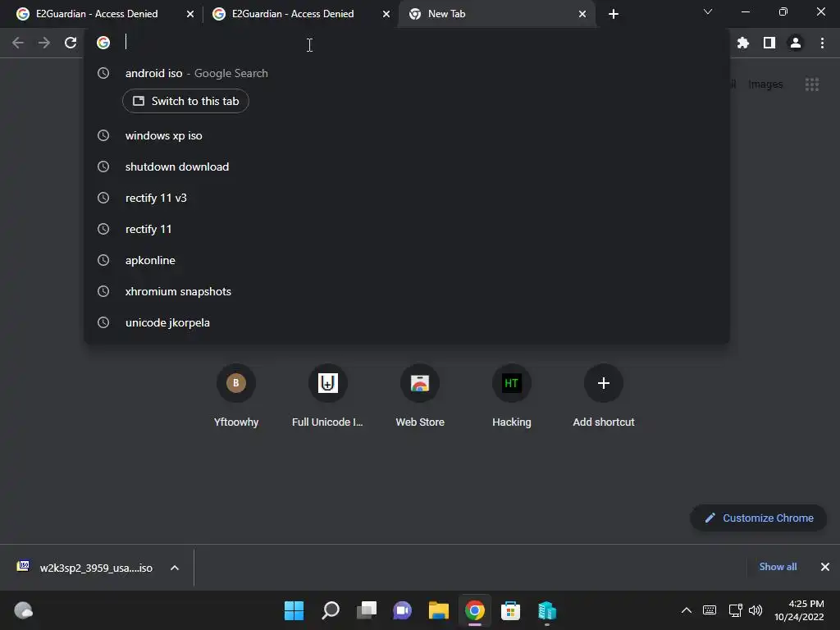840x630 pixels.
Task: Click the touch keyboard tray icon
Action: click(x=710, y=610)
